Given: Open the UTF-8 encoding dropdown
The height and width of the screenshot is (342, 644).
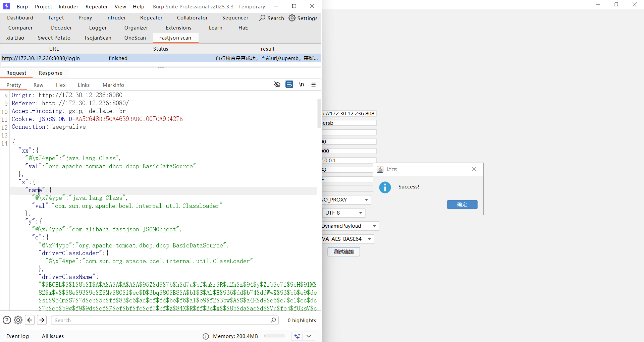Looking at the screenshot, I should click(x=344, y=213).
